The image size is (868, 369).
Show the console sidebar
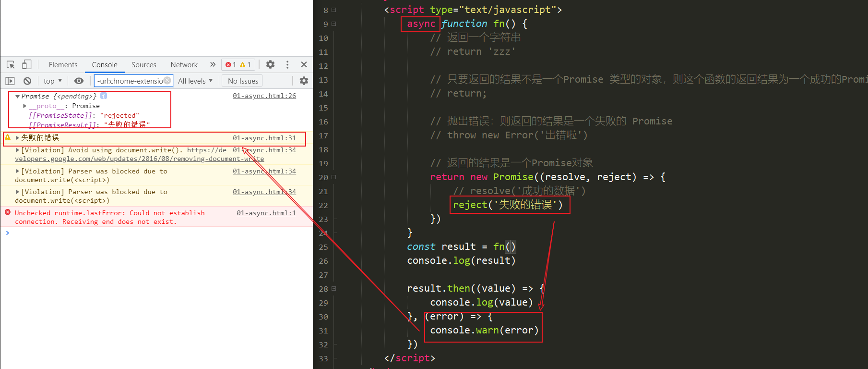[x=10, y=81]
